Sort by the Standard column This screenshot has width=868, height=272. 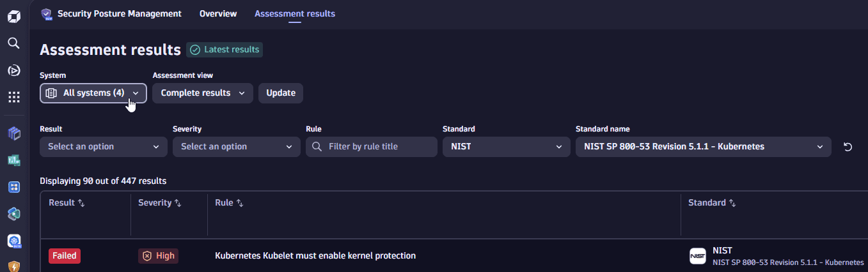pyautogui.click(x=732, y=203)
